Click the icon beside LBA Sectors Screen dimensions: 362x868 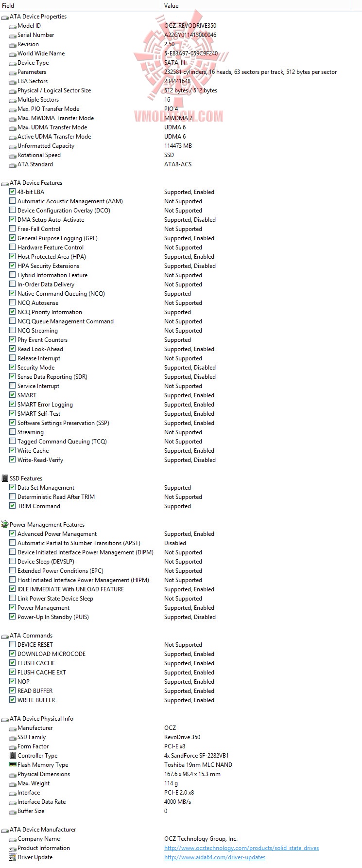[x=13, y=81]
